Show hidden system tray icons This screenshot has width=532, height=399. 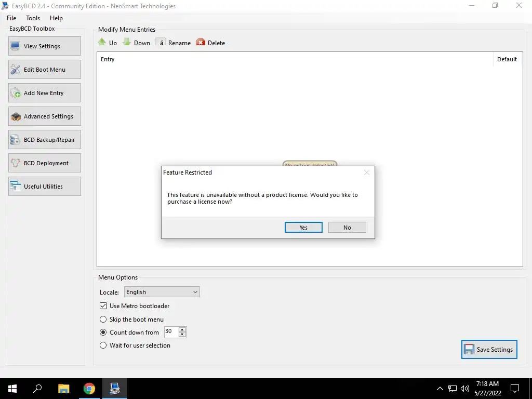(x=440, y=389)
